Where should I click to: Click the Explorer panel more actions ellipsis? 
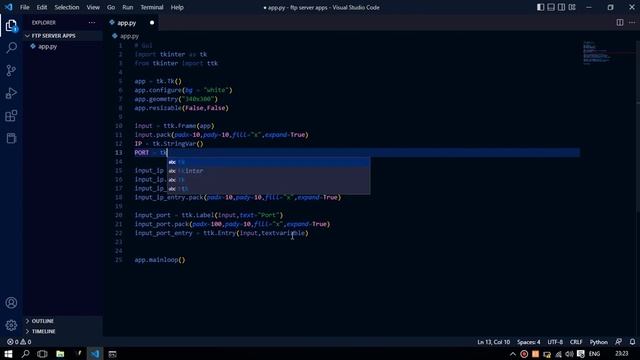point(92,23)
